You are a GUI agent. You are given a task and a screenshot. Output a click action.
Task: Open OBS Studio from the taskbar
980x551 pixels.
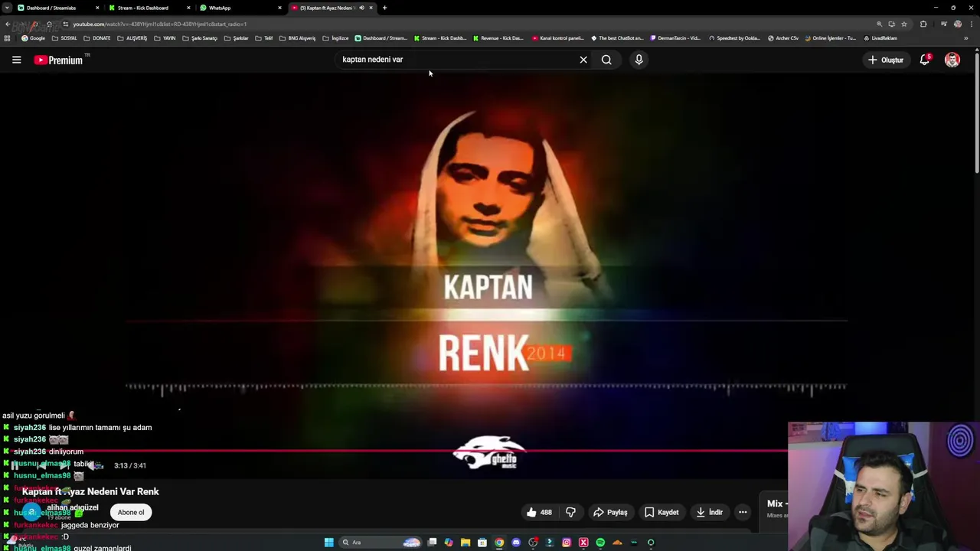pos(533,543)
